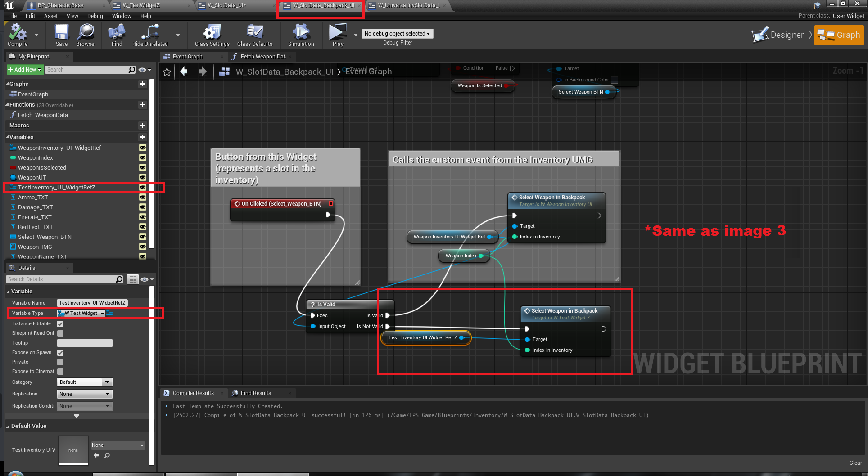Toggle Instance Editable checkbox
The width and height of the screenshot is (868, 476).
point(60,324)
